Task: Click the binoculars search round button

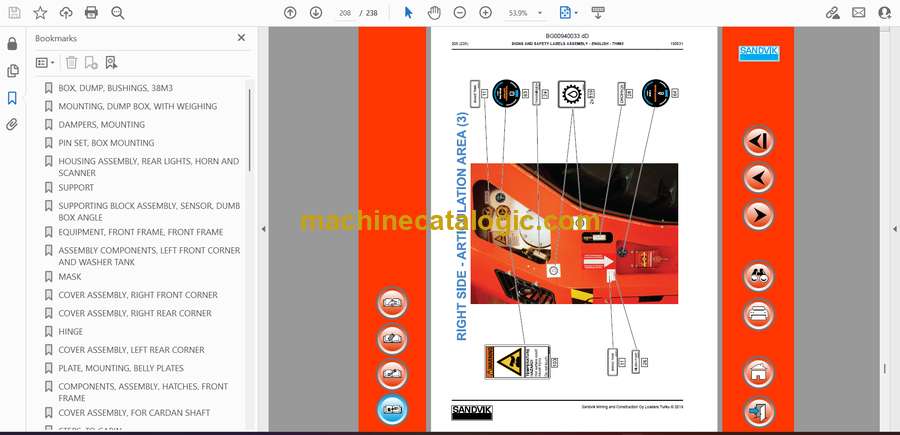Action: (x=759, y=277)
